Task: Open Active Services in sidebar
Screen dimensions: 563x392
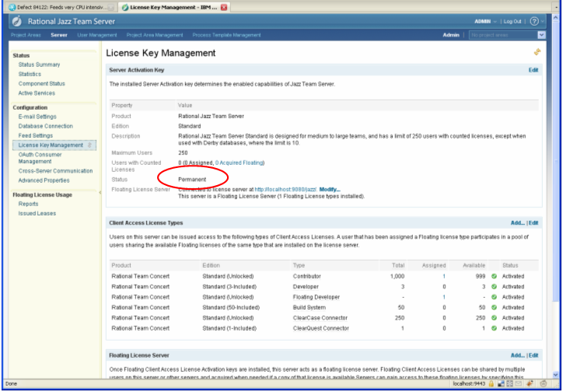Action: pos(37,93)
